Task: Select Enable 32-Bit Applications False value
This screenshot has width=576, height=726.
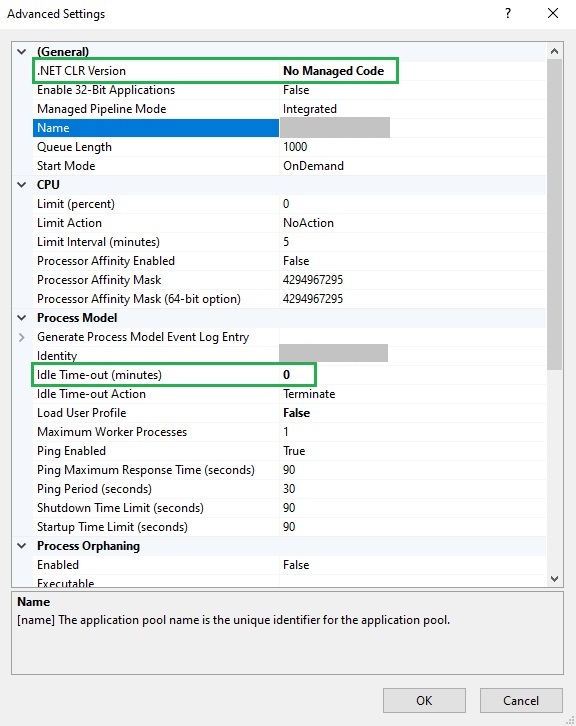Action: click(296, 90)
